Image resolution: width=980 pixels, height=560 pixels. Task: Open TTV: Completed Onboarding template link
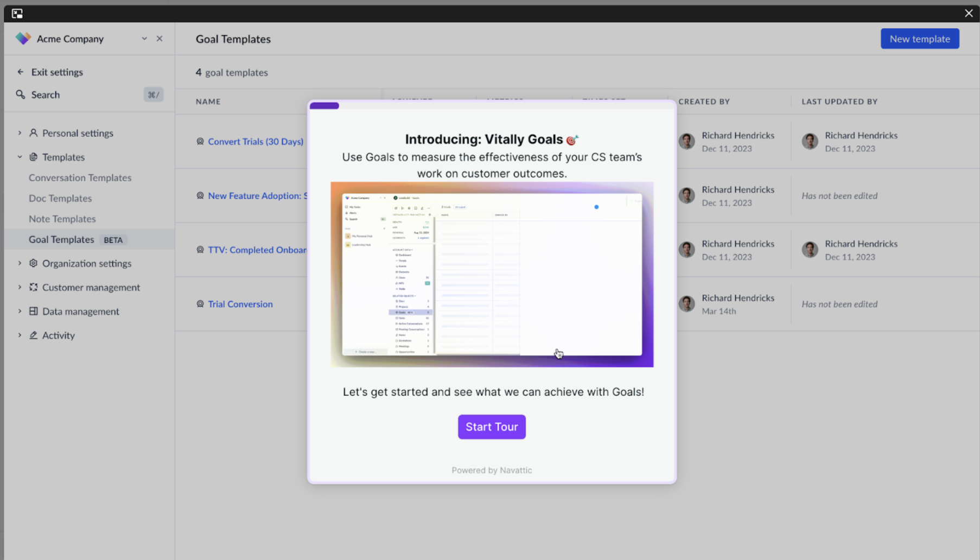click(258, 250)
